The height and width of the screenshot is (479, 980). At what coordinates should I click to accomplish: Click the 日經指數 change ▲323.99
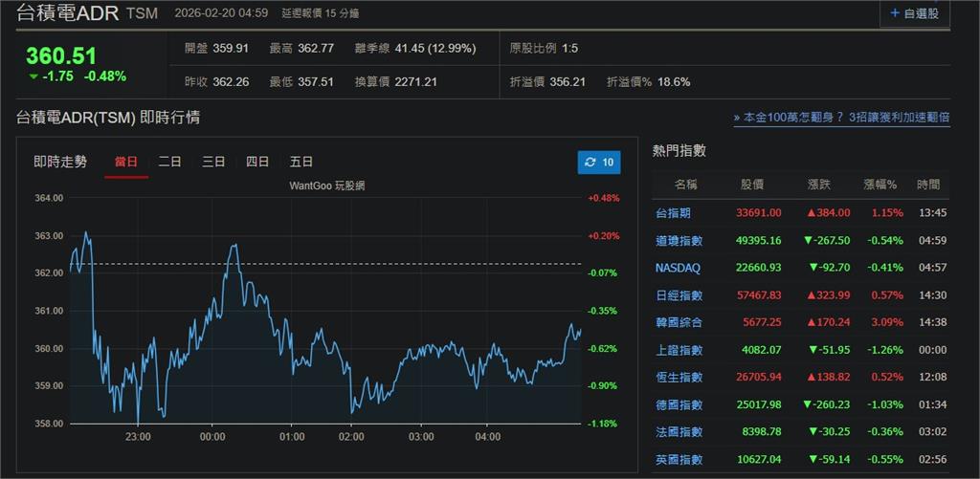(829, 295)
